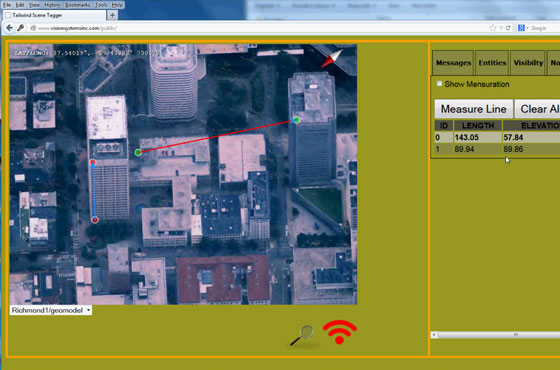This screenshot has height=370, width=560.
Task: Toggle the Show Mensuration checkbox
Action: point(439,84)
